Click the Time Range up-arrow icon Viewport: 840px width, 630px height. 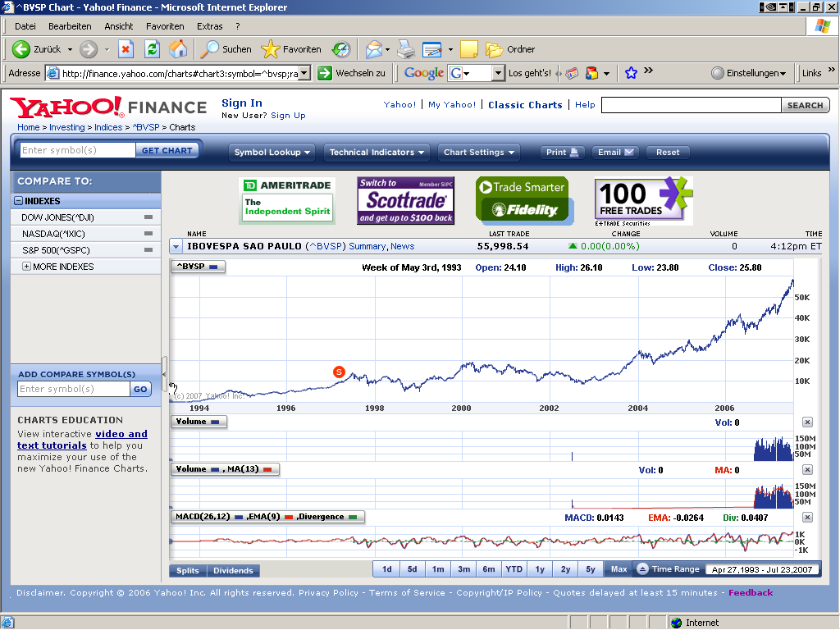point(642,569)
